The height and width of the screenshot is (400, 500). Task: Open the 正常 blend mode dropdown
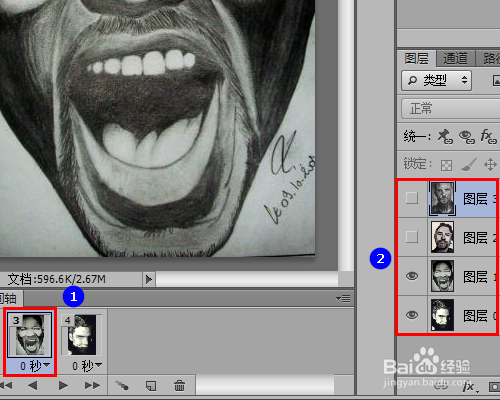pyautogui.click(x=450, y=109)
